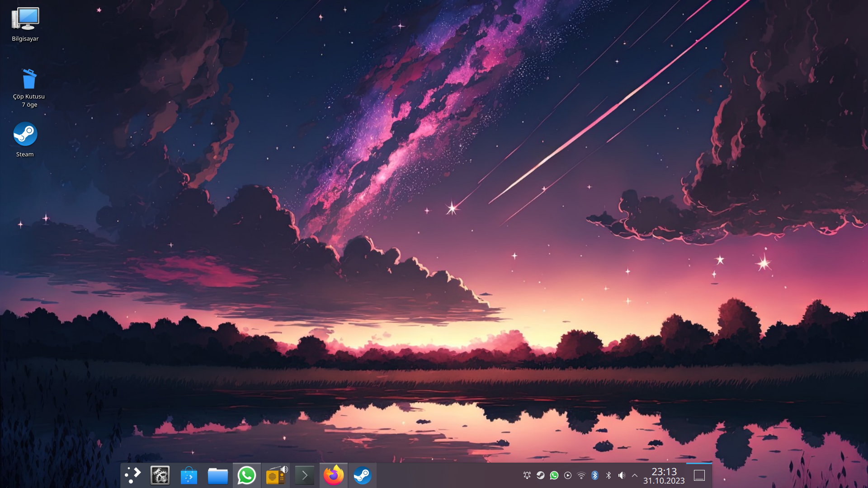
Task: Switch to the Firefox browser window
Action: (x=334, y=475)
